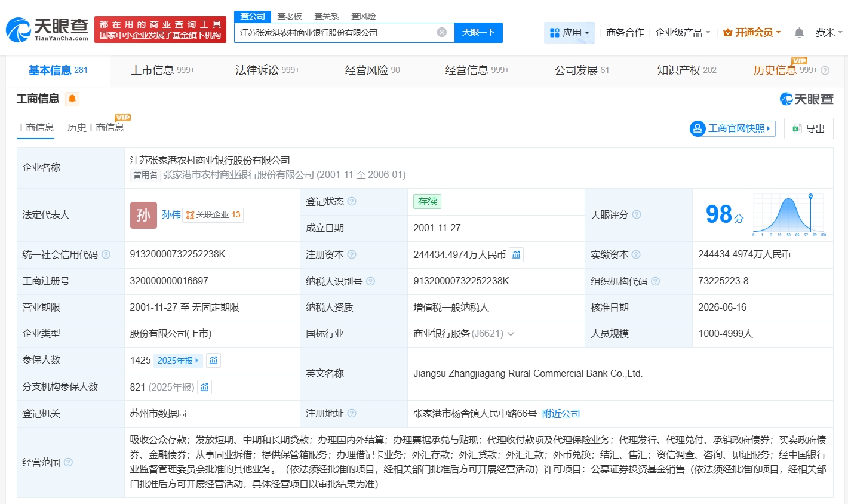Open the 商务合作 link
The width and height of the screenshot is (848, 504).
(x=625, y=33)
